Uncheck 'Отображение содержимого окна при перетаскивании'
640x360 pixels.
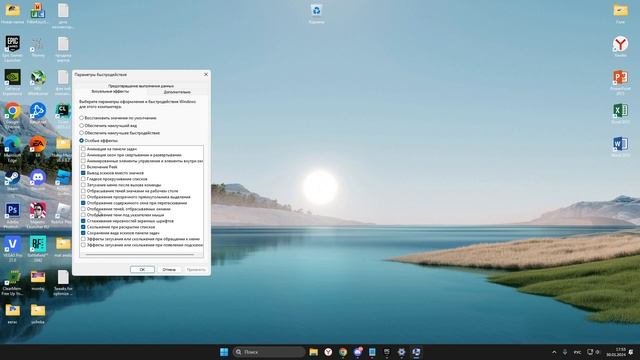point(83,203)
